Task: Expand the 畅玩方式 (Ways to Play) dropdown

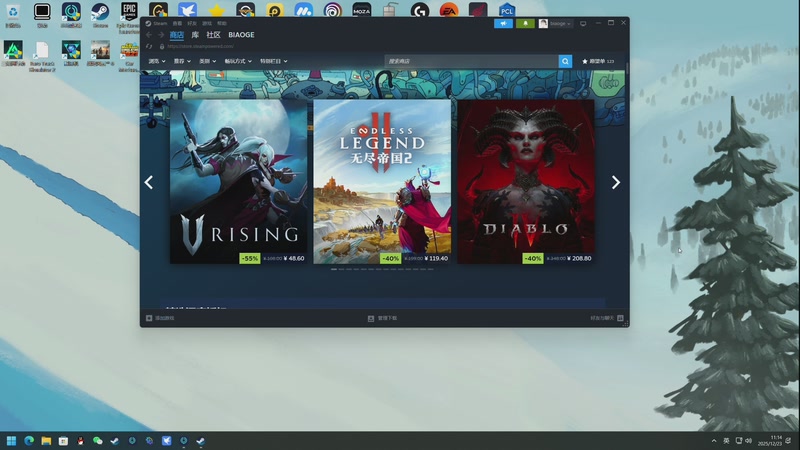Action: pyautogui.click(x=238, y=61)
